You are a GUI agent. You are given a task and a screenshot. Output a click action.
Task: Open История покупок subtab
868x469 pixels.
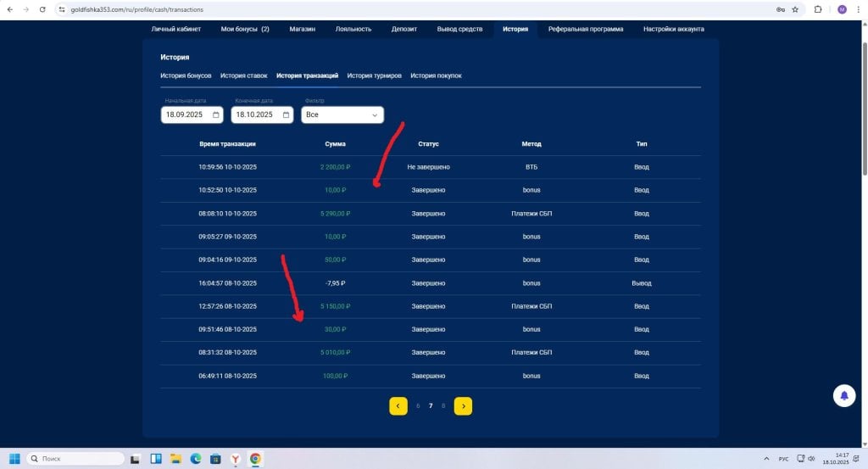[x=436, y=75]
